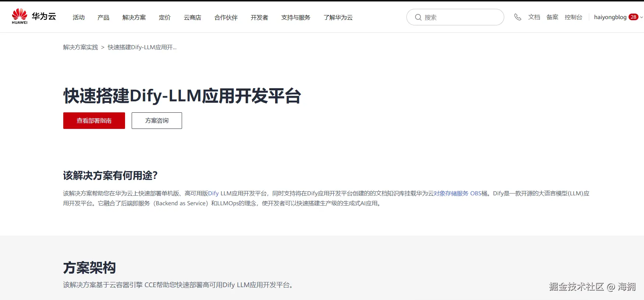Open the 云商店 menu
The height and width of the screenshot is (300, 644).
(x=193, y=17)
